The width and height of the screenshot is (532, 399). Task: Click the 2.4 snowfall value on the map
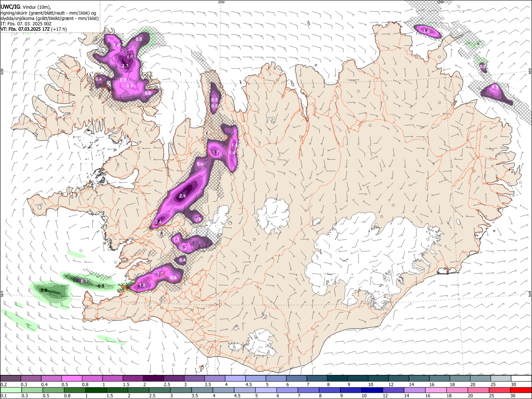click(158, 222)
